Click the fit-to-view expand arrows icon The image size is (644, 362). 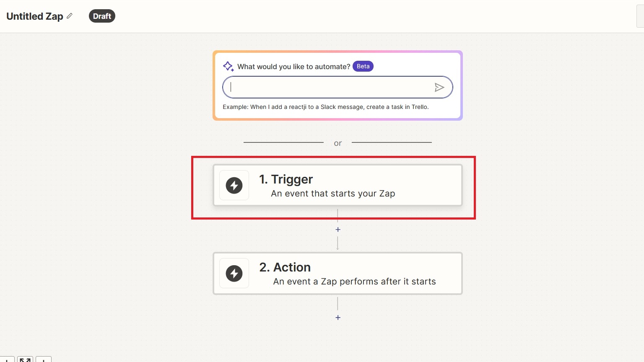click(25, 359)
